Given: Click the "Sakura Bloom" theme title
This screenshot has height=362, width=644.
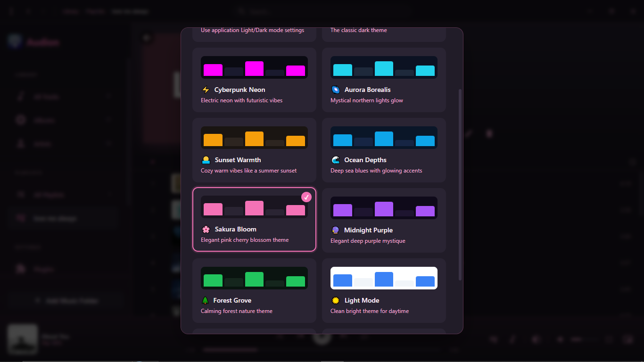Looking at the screenshot, I should click(236, 229).
